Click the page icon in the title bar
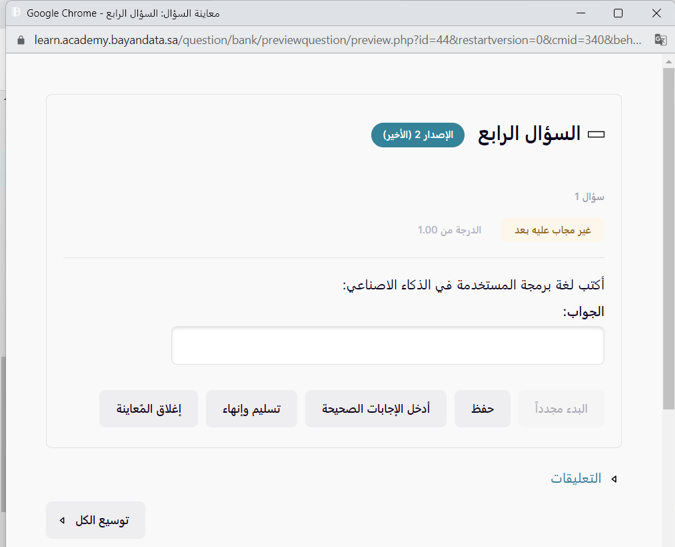 click(x=15, y=13)
